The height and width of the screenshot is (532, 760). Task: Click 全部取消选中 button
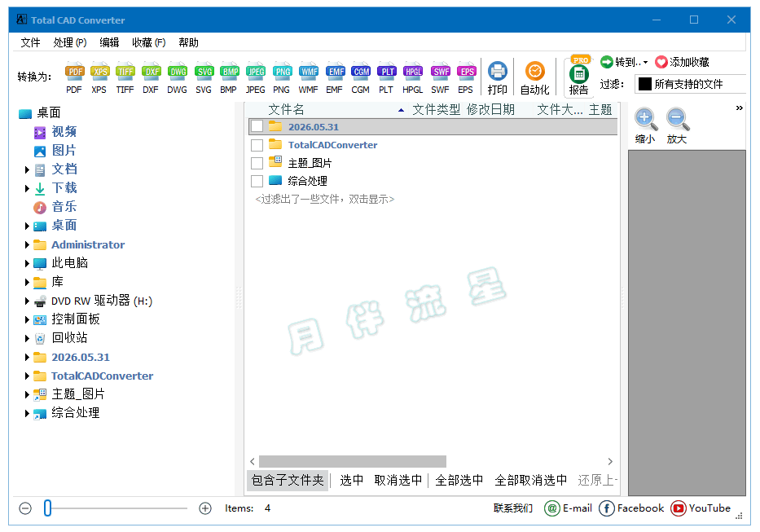(531, 480)
